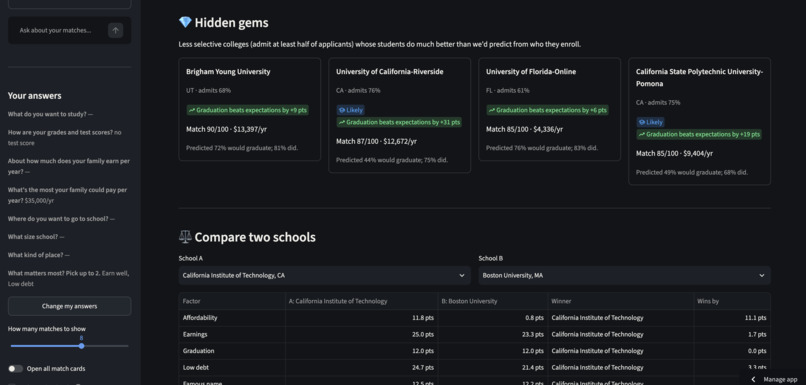The height and width of the screenshot is (385, 806).
Task: Click the 25.0 pts Earnings cell
Action: (361, 334)
